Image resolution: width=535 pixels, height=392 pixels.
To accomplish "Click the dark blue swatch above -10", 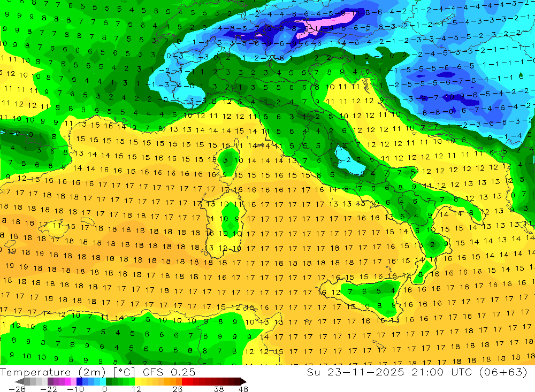I will (x=79, y=381).
